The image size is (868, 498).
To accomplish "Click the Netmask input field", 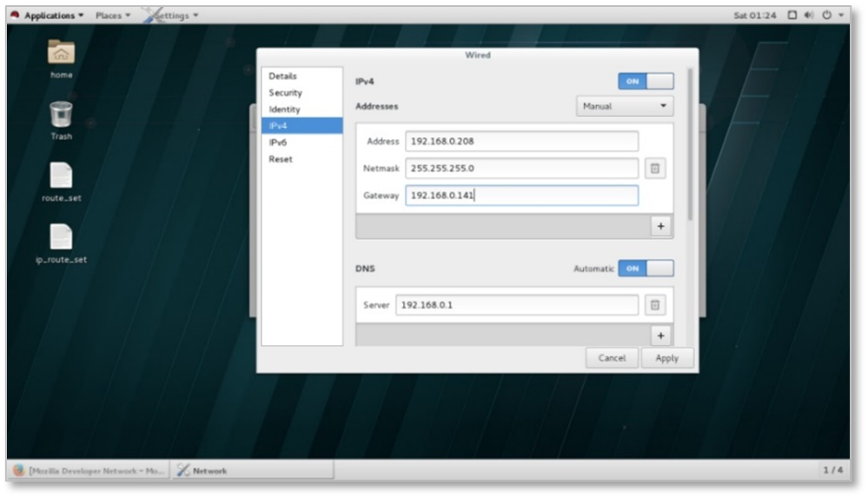I will click(x=521, y=169).
